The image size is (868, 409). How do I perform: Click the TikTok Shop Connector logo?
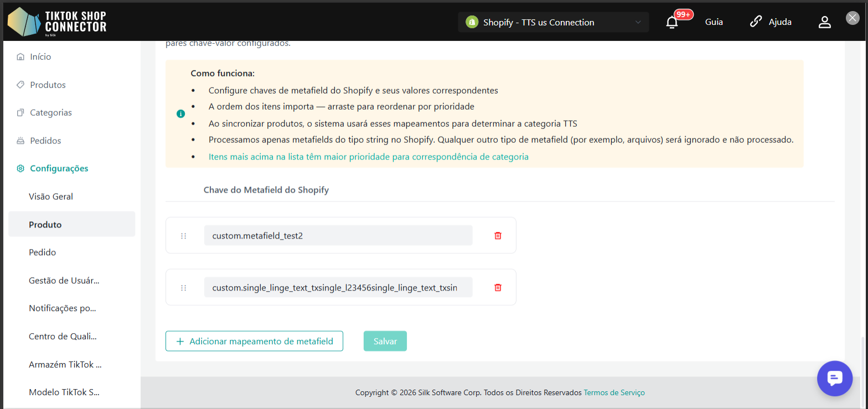(56, 22)
